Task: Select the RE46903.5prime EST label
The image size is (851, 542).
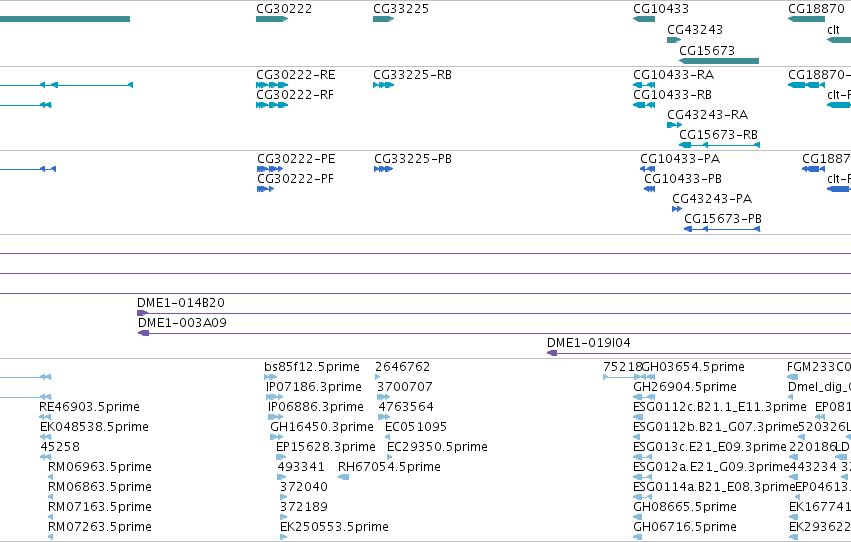Action: point(90,407)
